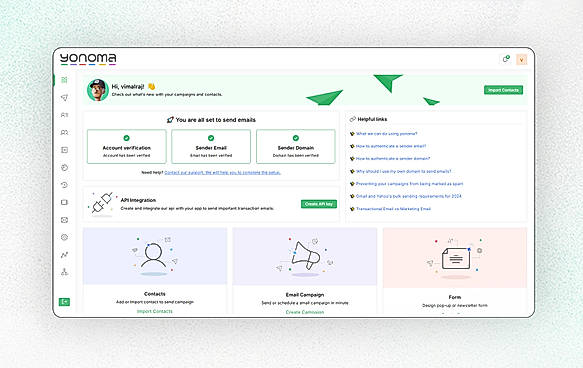
Task: Open the user avatar menu labeled V
Action: [x=521, y=59]
